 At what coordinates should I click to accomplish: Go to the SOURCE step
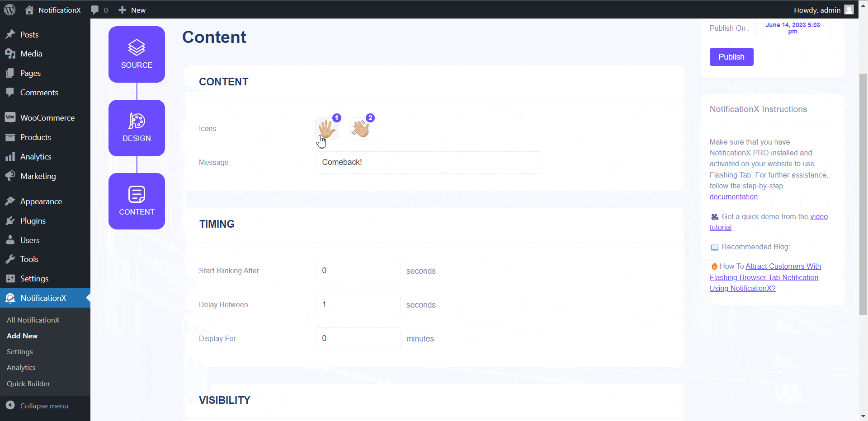137,54
